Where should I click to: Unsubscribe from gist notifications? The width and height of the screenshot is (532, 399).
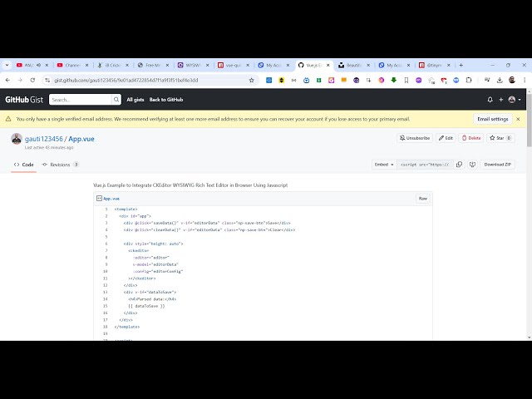(415, 138)
